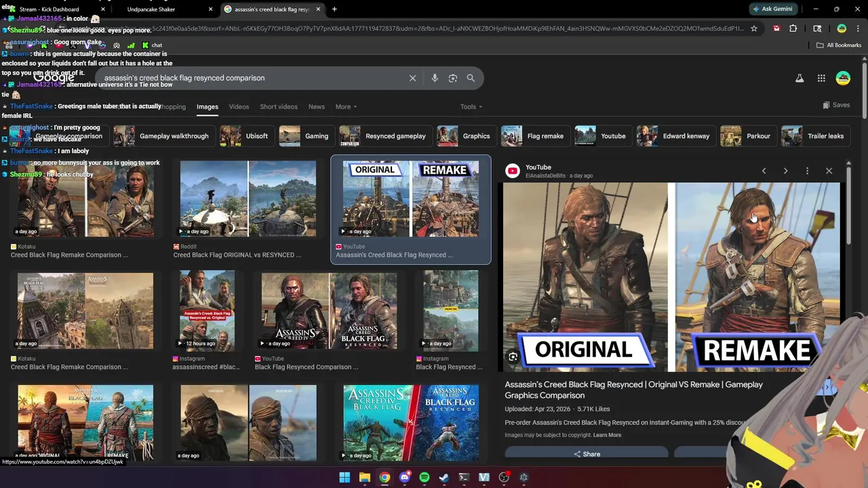Viewport: 868px width, 488px height.
Task: Open "assassinscreed #blac..." Instagram result
Action: point(205,367)
